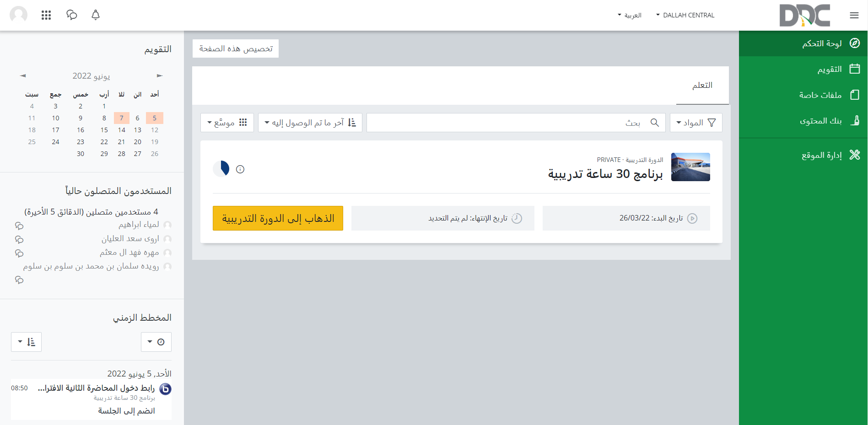Open the hamburger navigation menu
This screenshot has width=868, height=425.
[854, 15]
